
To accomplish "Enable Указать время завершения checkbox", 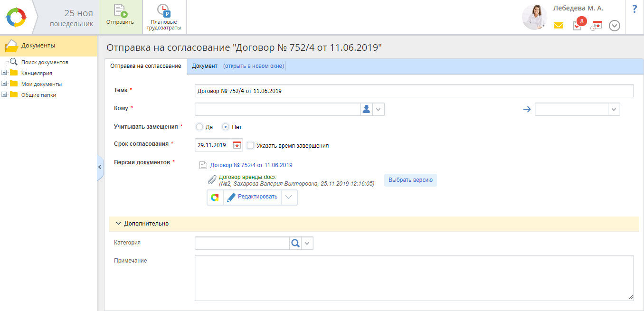I will tap(250, 145).
